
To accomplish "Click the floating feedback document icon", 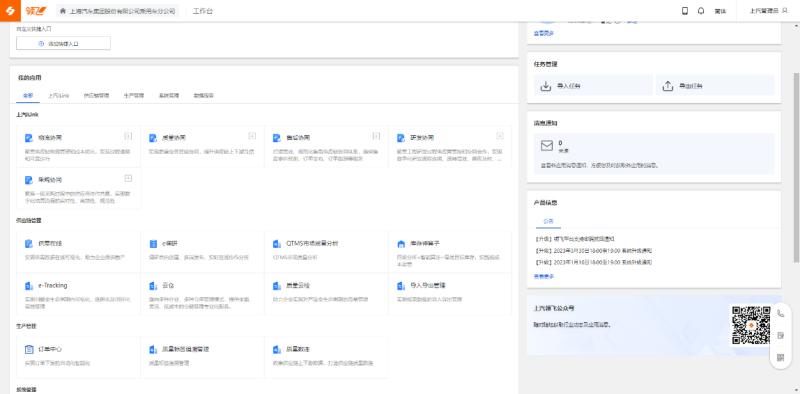I will (x=780, y=335).
